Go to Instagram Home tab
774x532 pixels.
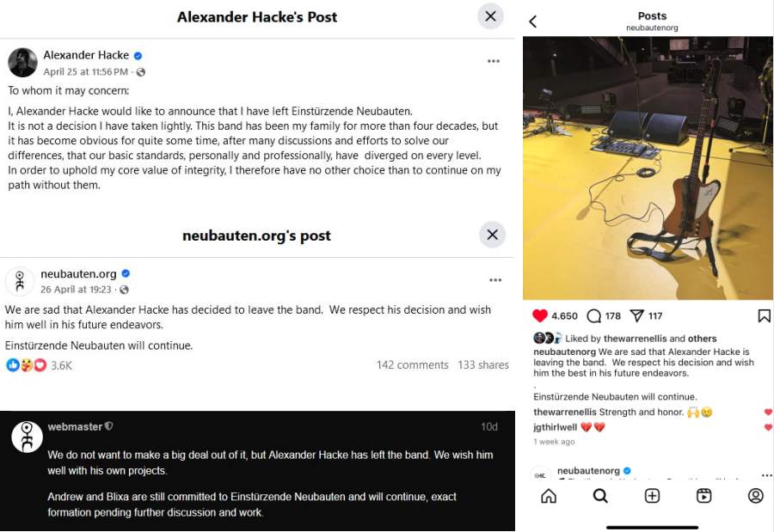[549, 496]
